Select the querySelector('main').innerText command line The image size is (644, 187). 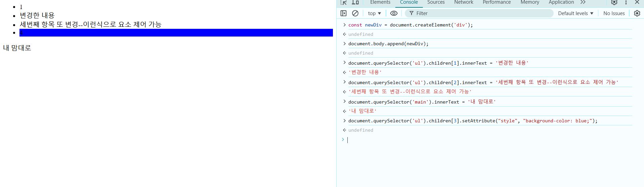[422, 102]
